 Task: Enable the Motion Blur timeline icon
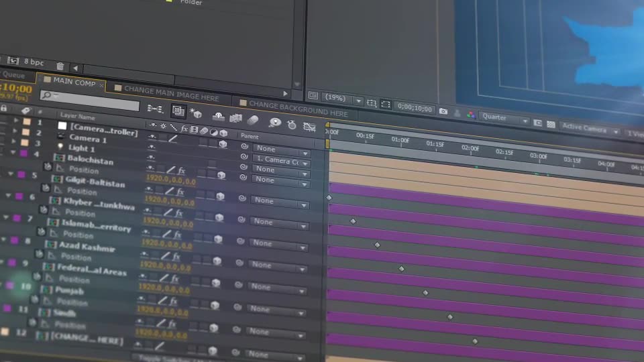253,120
